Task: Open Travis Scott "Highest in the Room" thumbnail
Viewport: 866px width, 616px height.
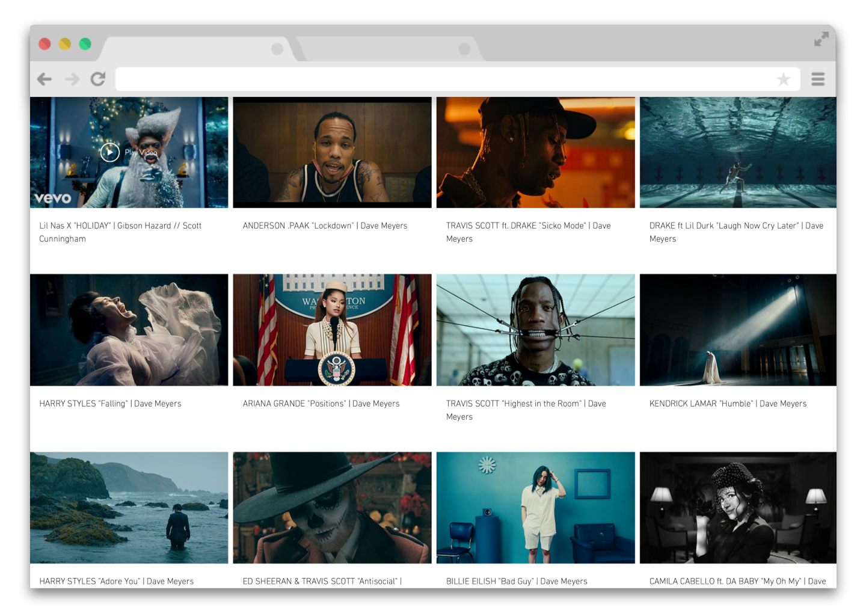Action: click(x=535, y=330)
